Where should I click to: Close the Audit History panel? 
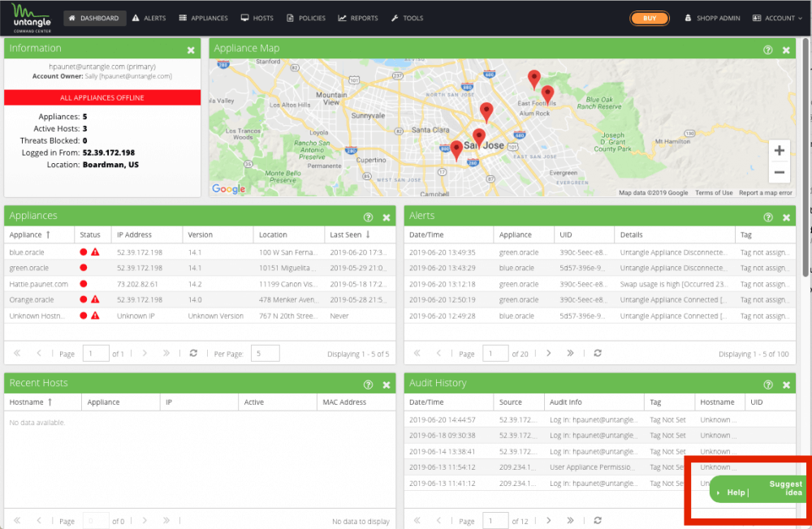786,385
